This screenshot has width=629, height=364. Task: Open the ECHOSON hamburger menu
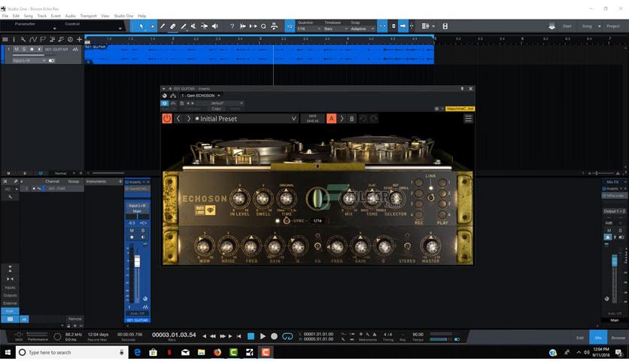(468, 119)
